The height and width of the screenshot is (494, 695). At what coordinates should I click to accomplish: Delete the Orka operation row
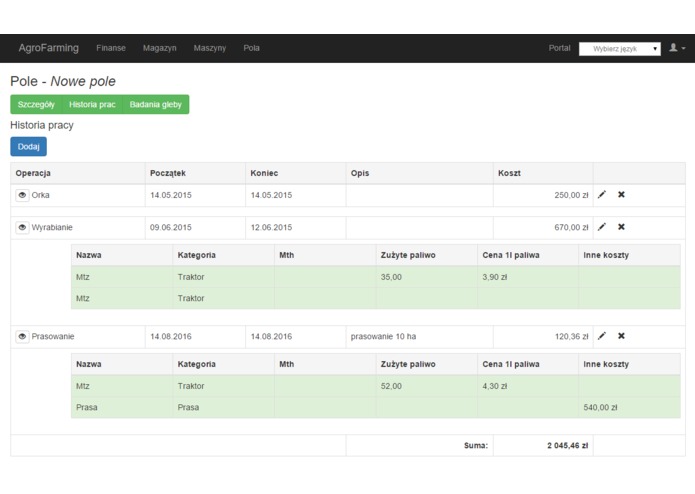tap(621, 194)
